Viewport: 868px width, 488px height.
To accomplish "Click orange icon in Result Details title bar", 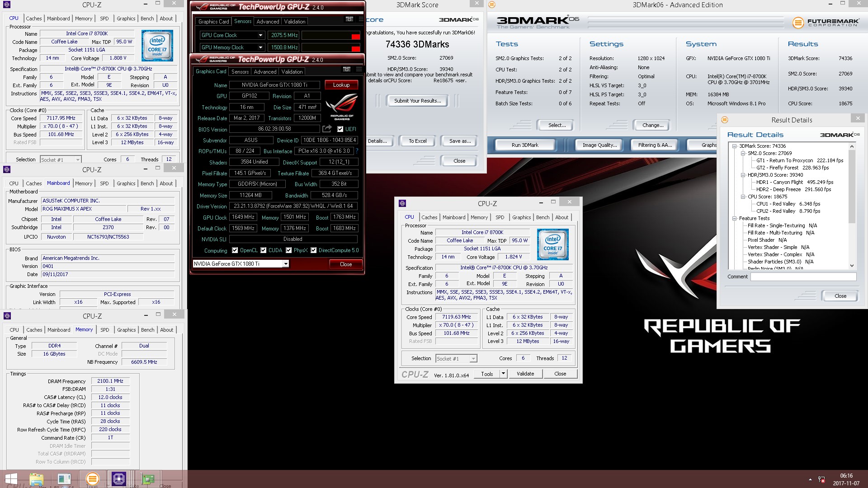I will point(725,120).
